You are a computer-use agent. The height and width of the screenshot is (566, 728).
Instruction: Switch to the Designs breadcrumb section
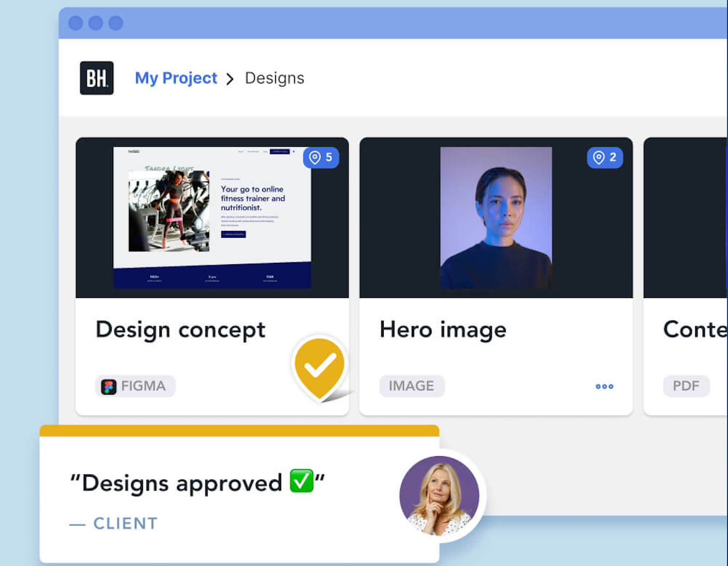click(x=274, y=78)
